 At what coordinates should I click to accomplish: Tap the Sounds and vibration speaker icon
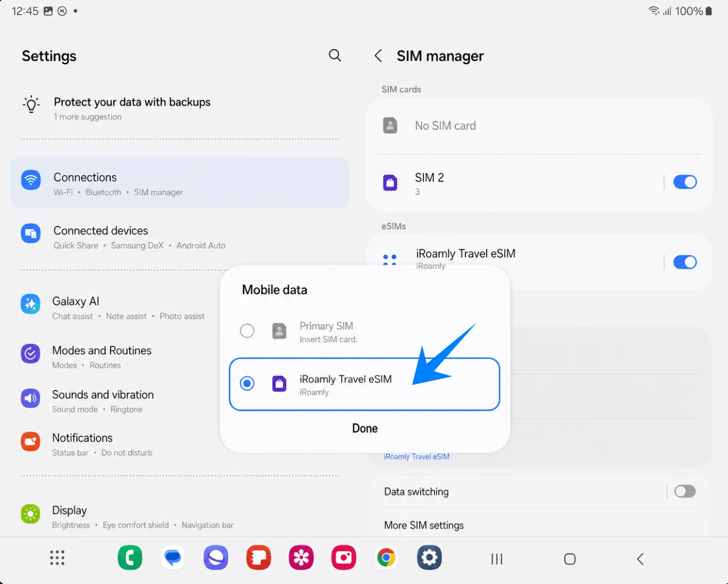pos(30,398)
